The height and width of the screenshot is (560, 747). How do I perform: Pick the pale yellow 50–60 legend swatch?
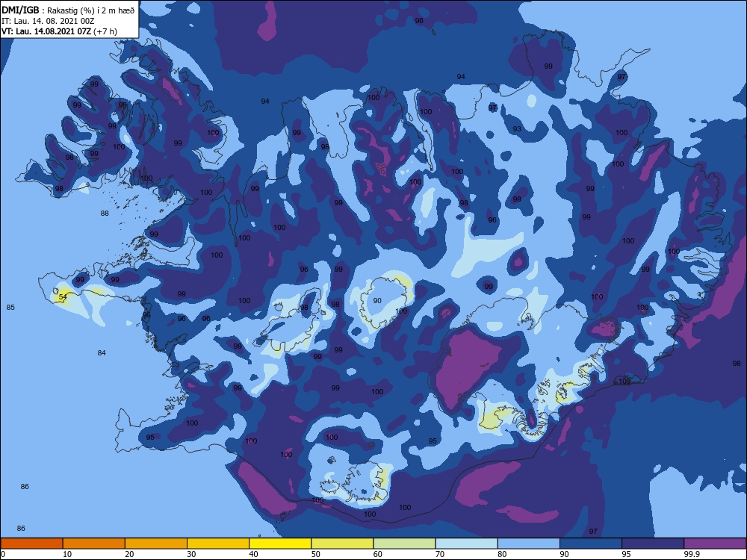343,544
